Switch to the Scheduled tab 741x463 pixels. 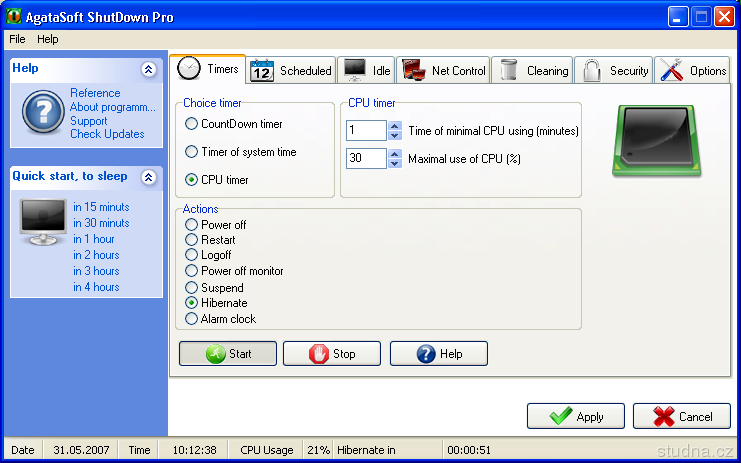click(x=291, y=70)
